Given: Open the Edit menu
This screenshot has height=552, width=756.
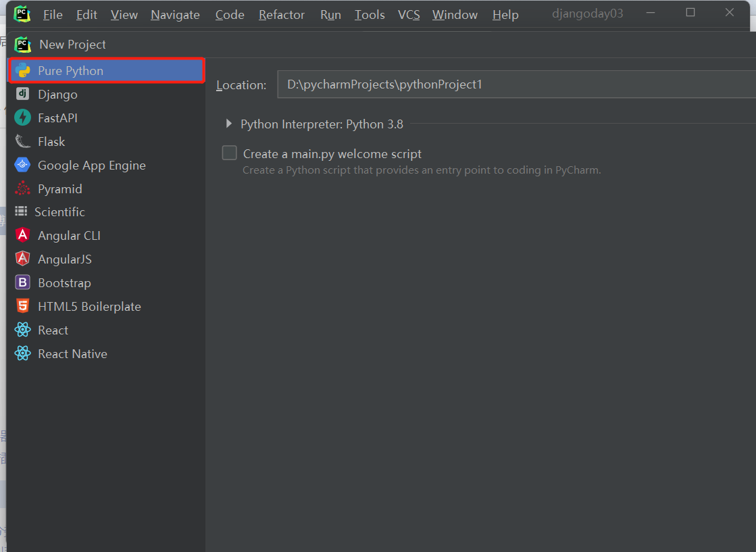Looking at the screenshot, I should 86,15.
